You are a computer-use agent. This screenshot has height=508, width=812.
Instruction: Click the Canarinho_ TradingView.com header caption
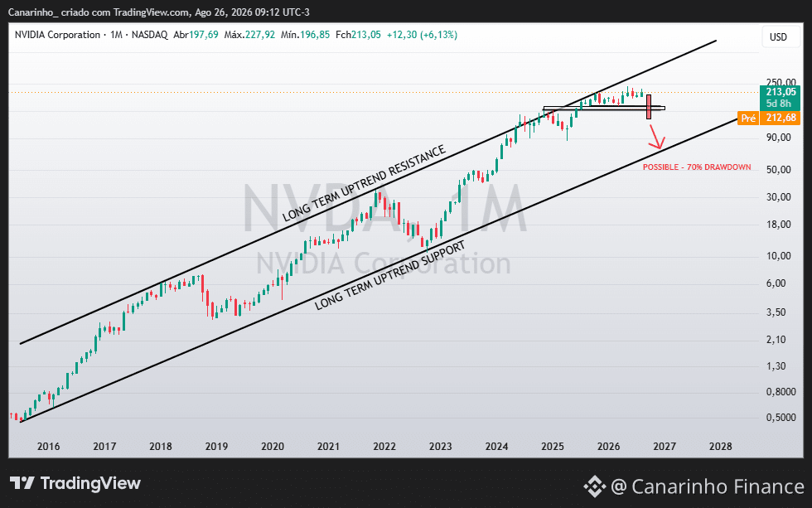[159, 12]
